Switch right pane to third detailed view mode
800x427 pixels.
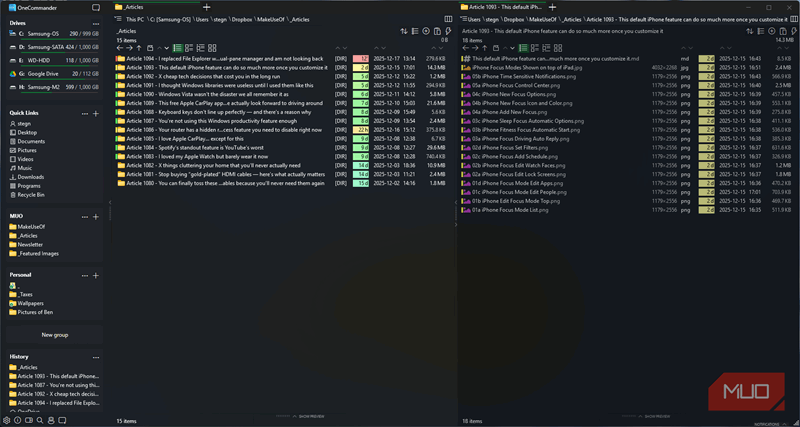546,48
